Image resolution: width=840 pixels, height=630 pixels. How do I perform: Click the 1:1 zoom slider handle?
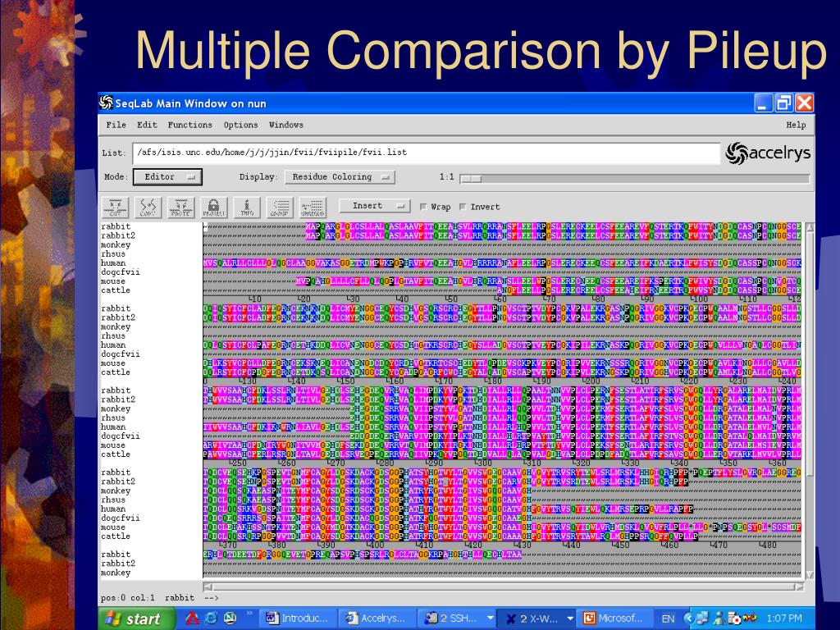(x=471, y=178)
